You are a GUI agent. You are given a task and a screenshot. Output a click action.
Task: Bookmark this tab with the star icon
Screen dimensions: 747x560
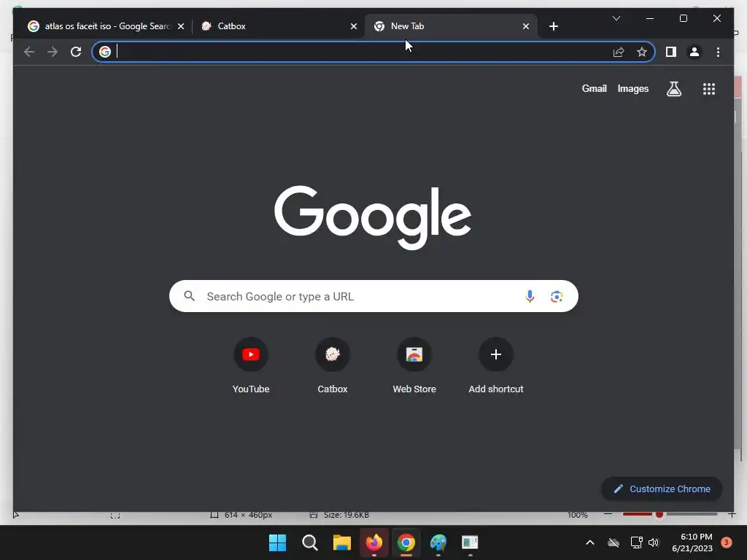tap(642, 52)
